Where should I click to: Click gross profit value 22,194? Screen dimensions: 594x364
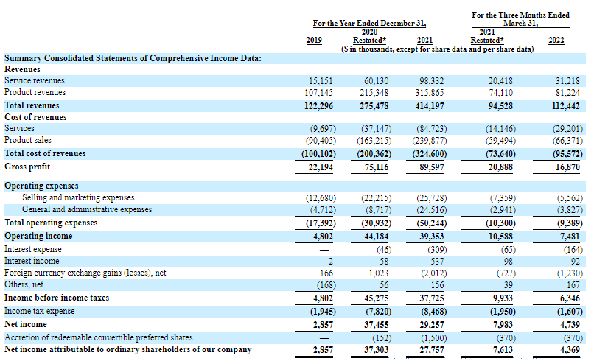pos(321,167)
